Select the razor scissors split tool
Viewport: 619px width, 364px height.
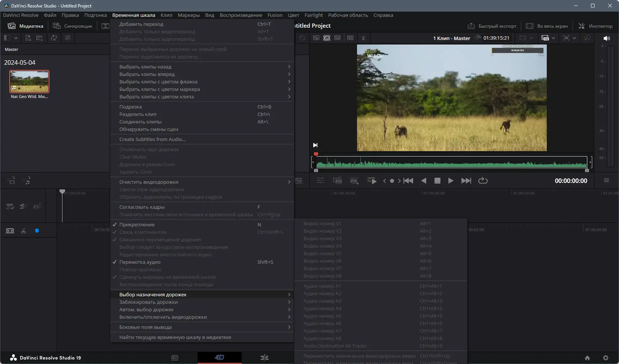point(24,231)
